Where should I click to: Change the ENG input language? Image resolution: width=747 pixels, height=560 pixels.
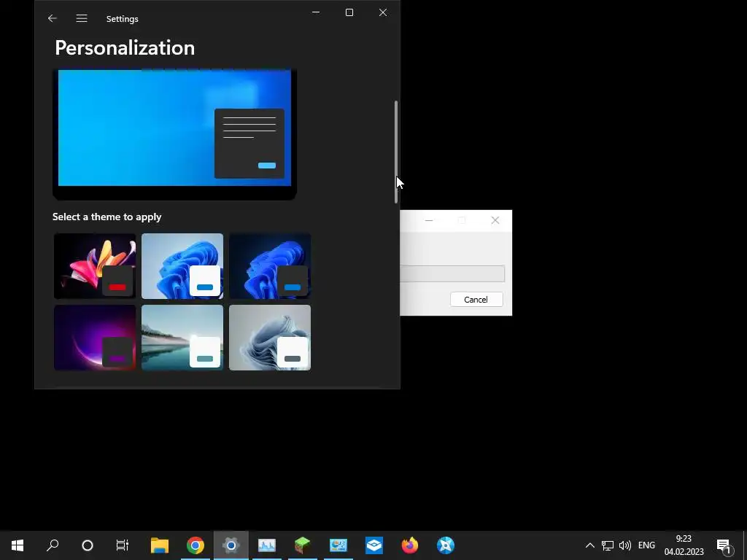646,545
